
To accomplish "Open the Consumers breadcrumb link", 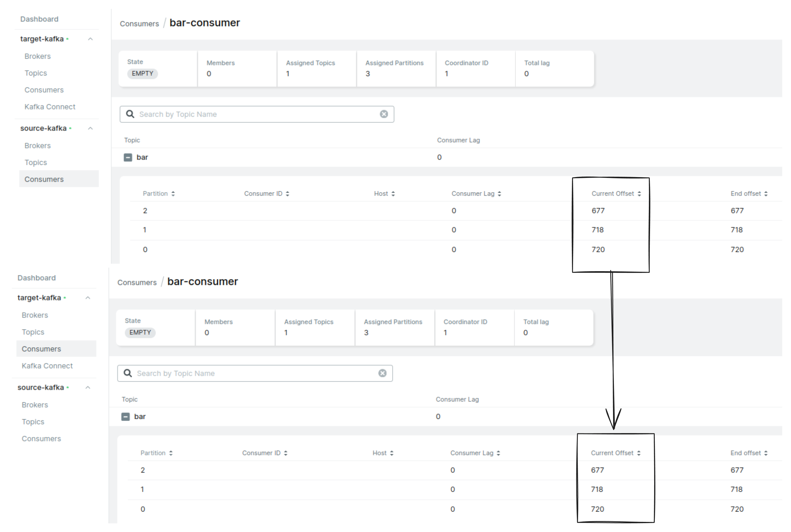I will coord(139,23).
